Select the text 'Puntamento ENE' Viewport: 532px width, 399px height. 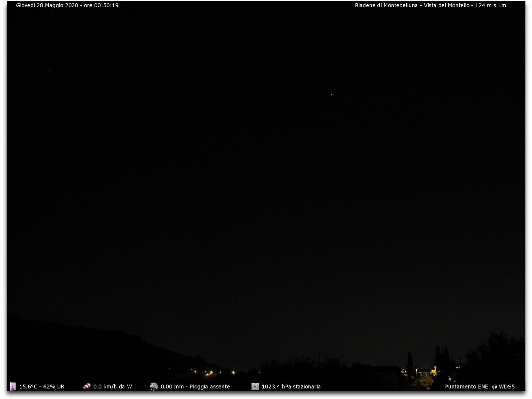point(466,387)
